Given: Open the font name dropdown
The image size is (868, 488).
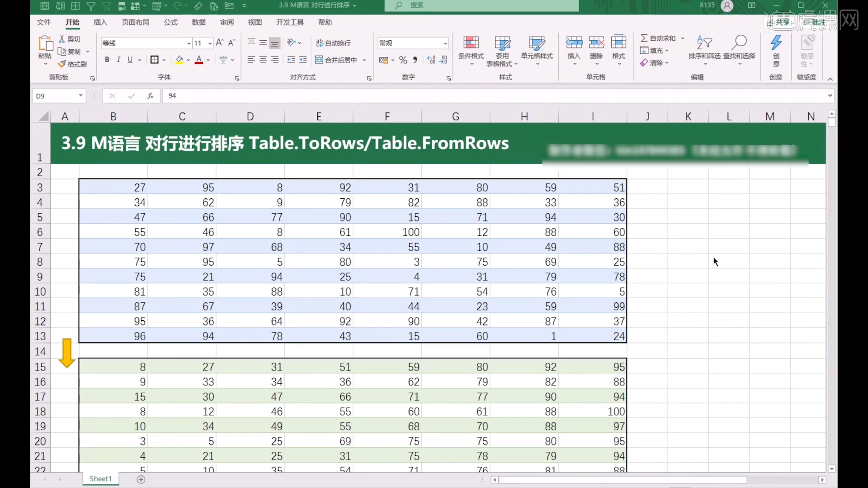Looking at the screenshot, I should click(x=189, y=43).
